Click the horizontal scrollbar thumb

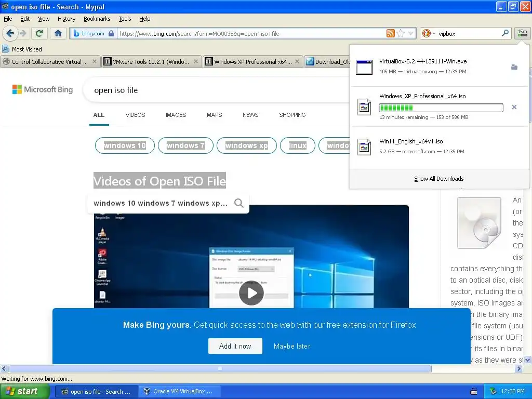click(220, 368)
